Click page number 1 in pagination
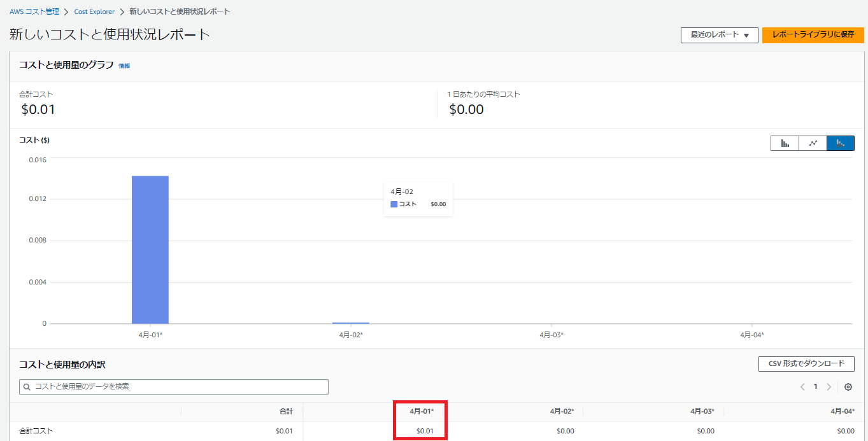 point(815,387)
